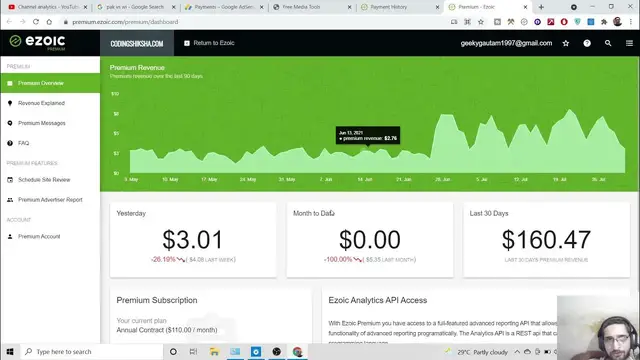Viewport: 640px width, 360px height.
Task: Open the hamburger menu in Ezoic header
Action: tap(629, 43)
